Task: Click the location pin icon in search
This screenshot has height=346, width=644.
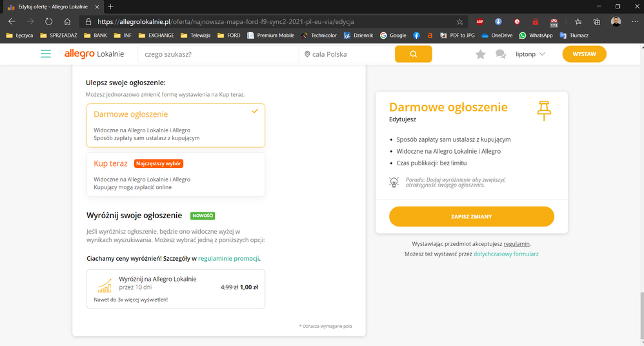Action: 307,54
